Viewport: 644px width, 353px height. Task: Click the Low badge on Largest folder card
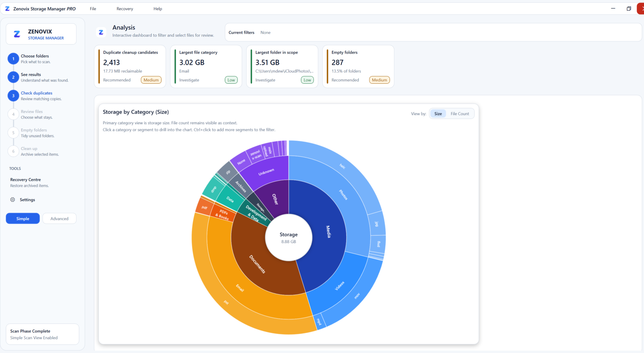(x=308, y=80)
